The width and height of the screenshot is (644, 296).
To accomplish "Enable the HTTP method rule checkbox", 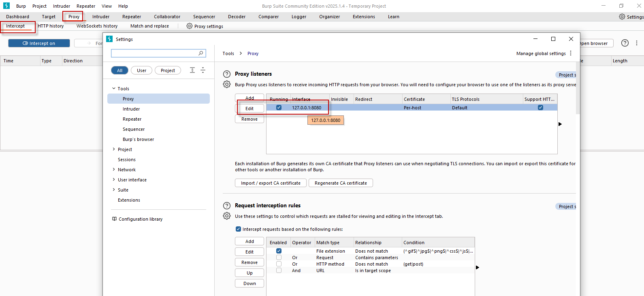I will pos(279,264).
